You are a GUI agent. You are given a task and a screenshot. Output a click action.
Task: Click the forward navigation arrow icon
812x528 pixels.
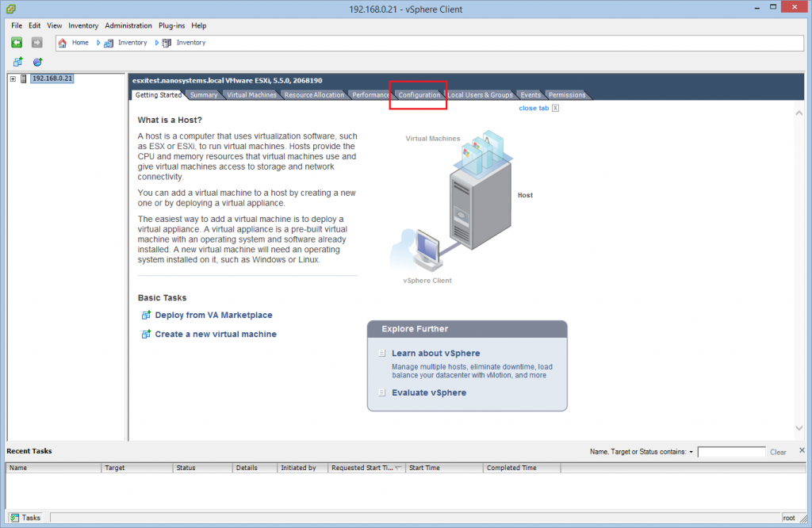click(x=36, y=42)
